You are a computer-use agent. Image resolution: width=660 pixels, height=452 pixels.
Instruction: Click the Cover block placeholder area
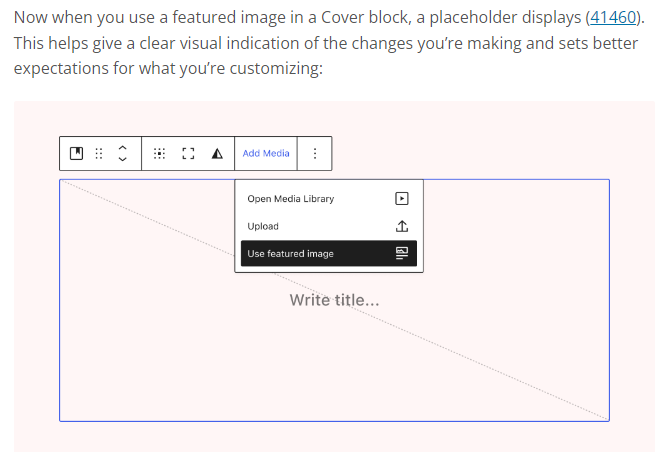click(x=150, y=360)
